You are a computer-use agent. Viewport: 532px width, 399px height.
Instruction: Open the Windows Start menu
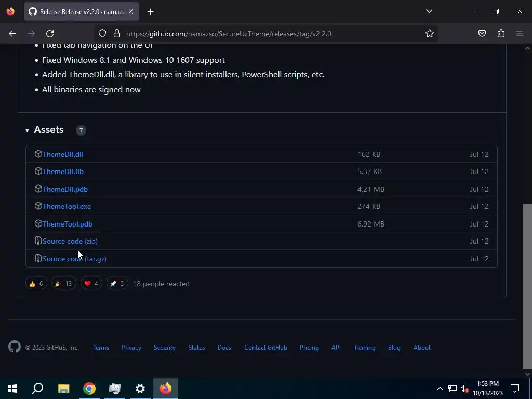pos(12,389)
